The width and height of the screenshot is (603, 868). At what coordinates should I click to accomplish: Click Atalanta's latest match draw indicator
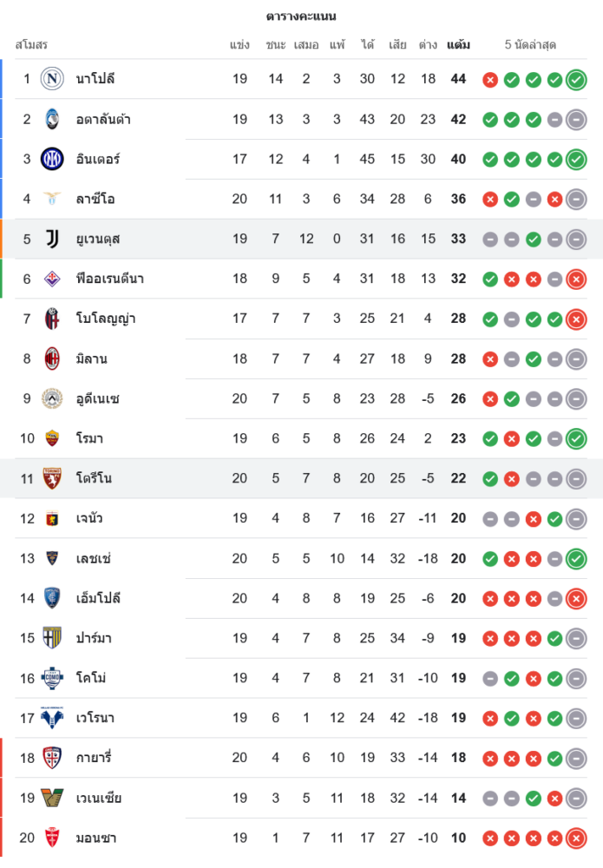tap(576, 120)
